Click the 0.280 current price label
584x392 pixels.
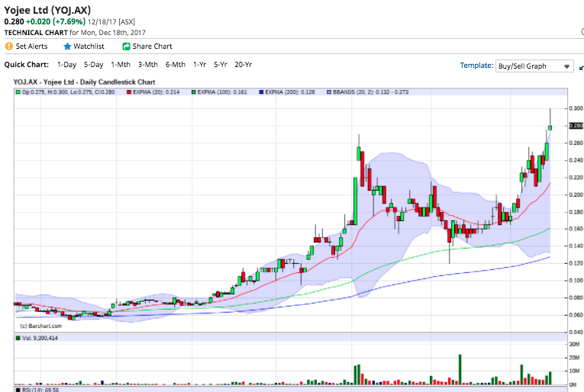(x=576, y=126)
